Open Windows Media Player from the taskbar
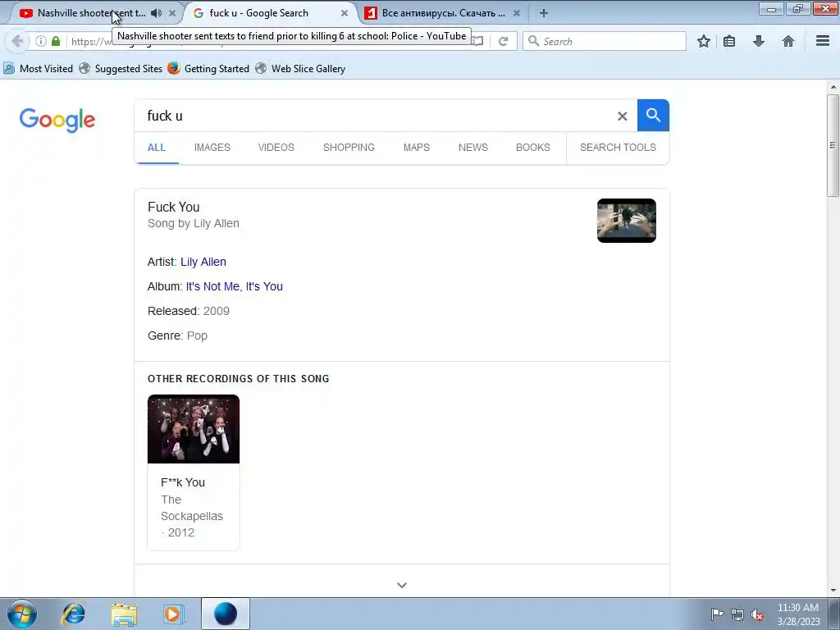The height and width of the screenshot is (630, 840). (x=173, y=614)
